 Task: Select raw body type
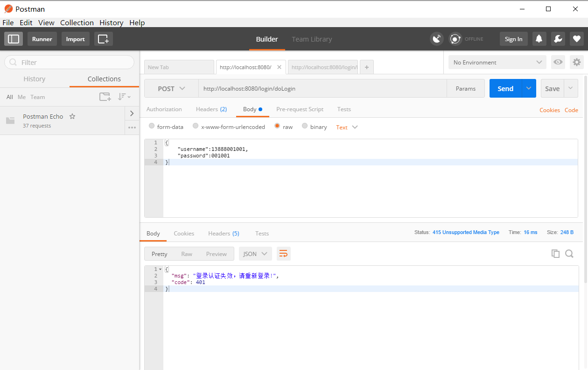point(277,126)
